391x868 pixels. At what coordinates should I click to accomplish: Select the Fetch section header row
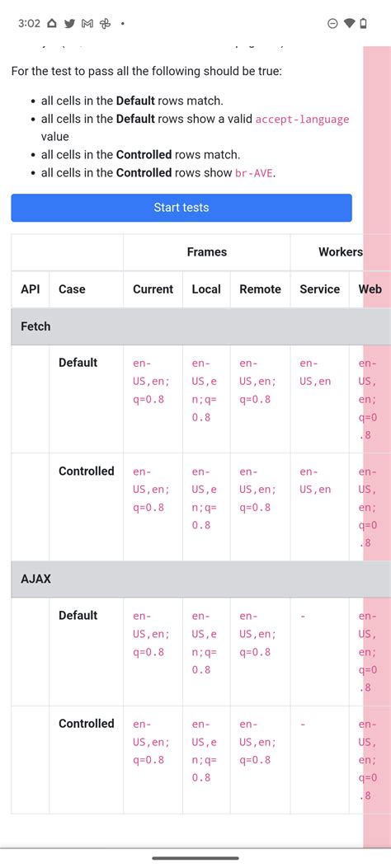(x=201, y=326)
